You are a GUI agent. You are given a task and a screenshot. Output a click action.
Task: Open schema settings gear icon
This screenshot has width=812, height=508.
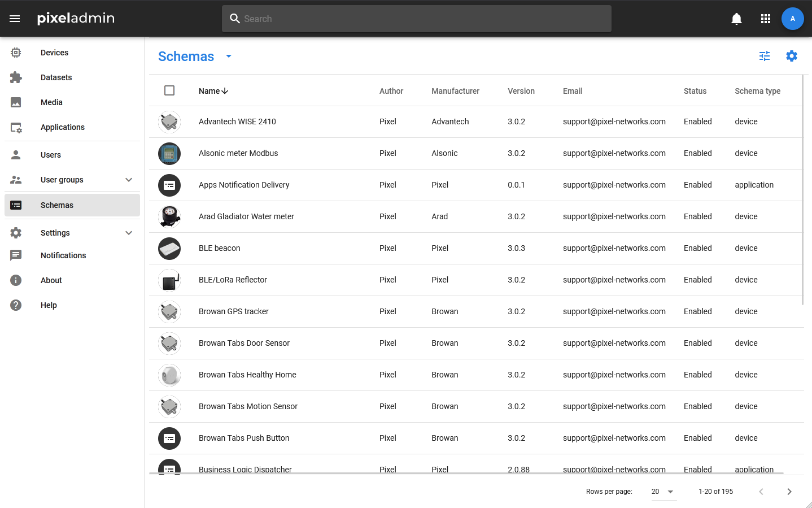point(792,56)
